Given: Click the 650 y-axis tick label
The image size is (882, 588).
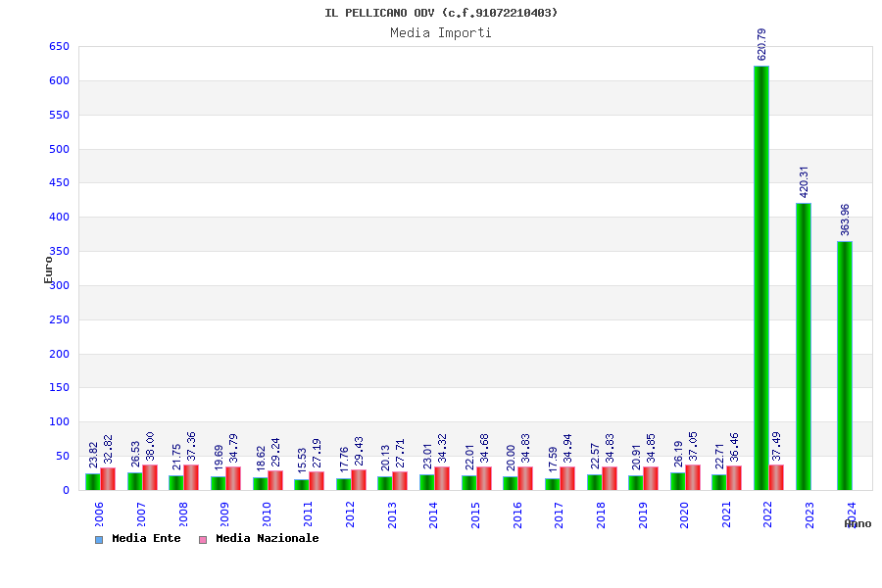Looking at the screenshot, I should click(59, 47).
